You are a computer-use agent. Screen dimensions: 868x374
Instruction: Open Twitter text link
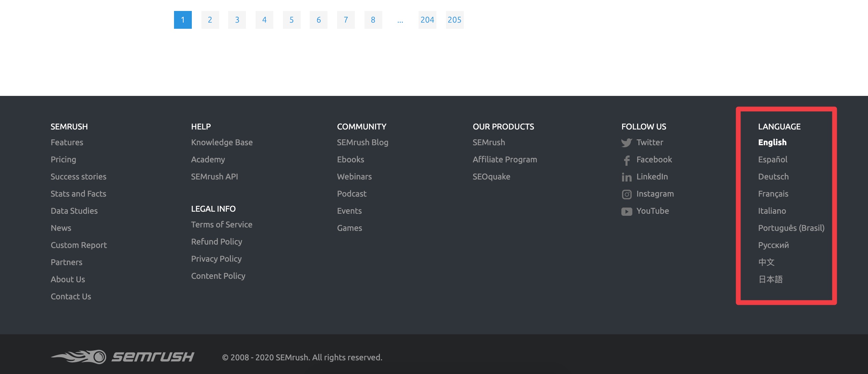(650, 142)
